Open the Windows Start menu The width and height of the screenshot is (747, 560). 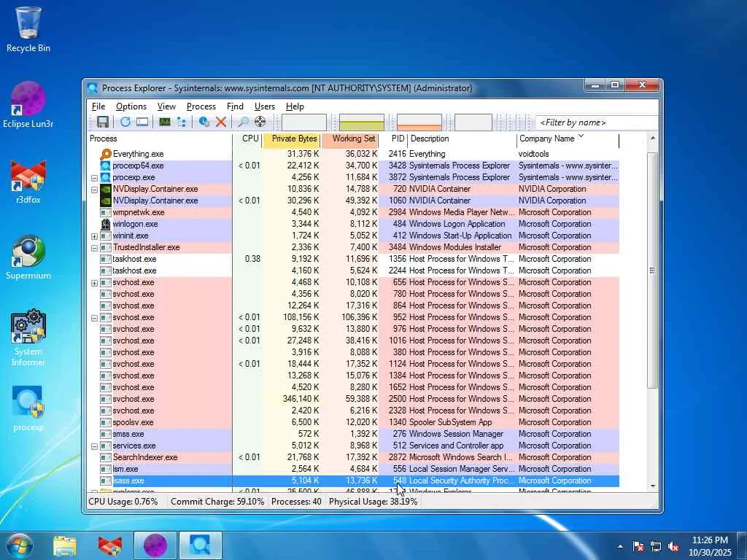pos(20,545)
